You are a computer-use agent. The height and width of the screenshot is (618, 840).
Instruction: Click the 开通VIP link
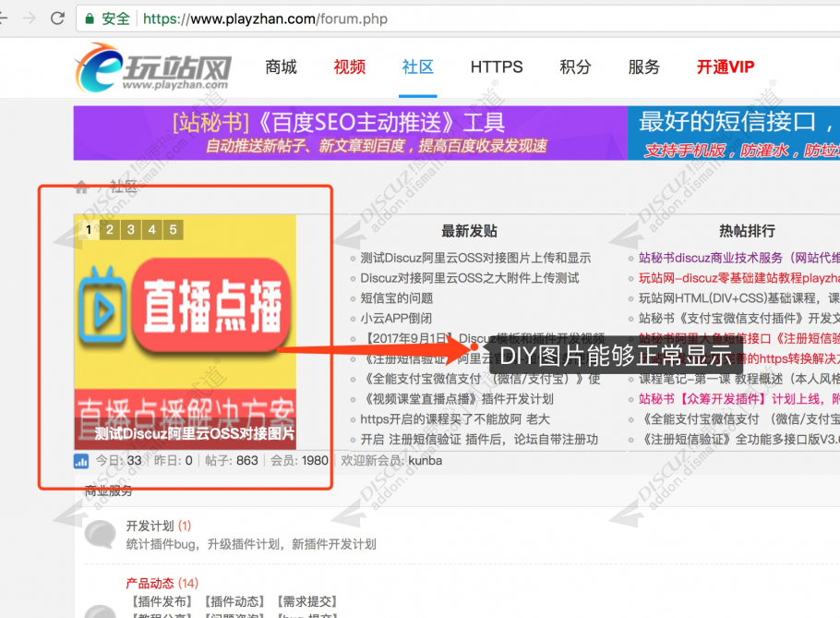[725, 67]
